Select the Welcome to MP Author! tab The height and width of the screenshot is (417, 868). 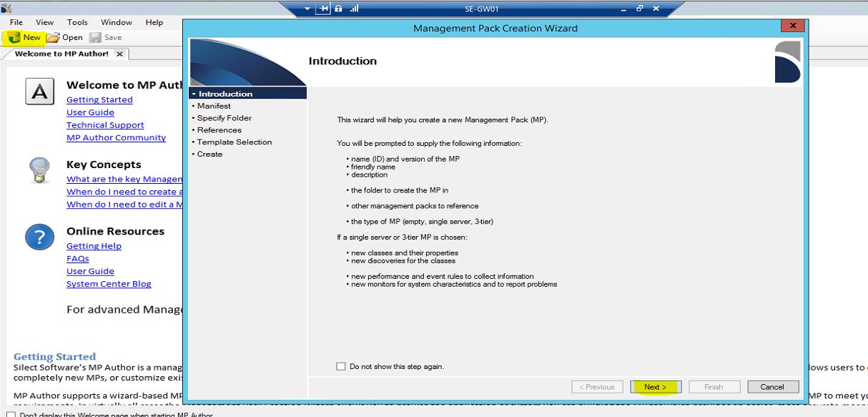[61, 54]
